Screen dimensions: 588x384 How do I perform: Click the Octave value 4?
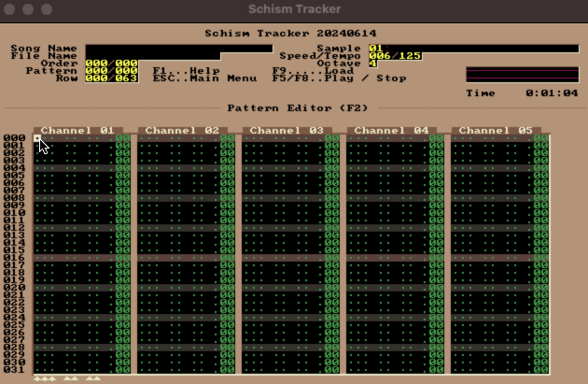click(372, 64)
